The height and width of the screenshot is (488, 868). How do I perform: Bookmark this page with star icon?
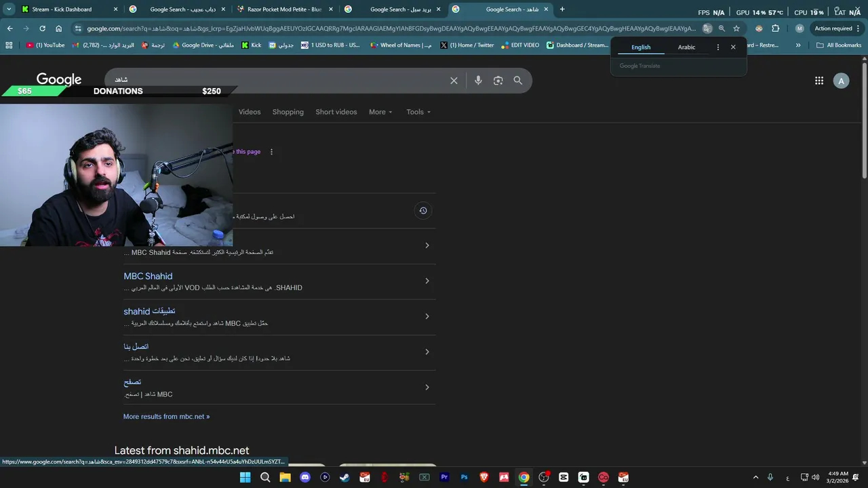coord(736,28)
